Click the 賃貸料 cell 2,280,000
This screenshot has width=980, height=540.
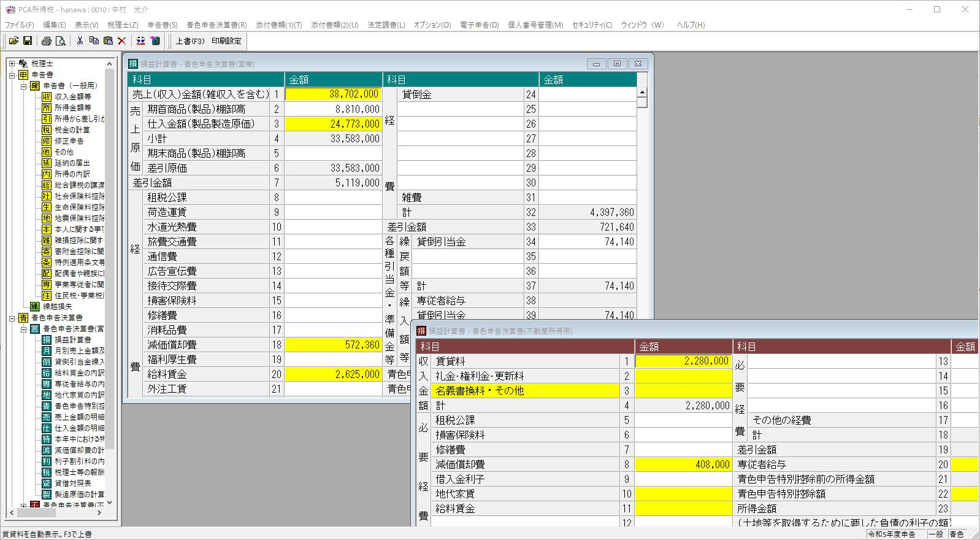[683, 361]
